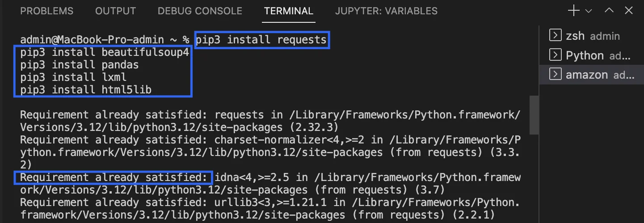Image resolution: width=644 pixels, height=223 pixels.
Task: Select the Python terminal entry
Action: pos(591,55)
